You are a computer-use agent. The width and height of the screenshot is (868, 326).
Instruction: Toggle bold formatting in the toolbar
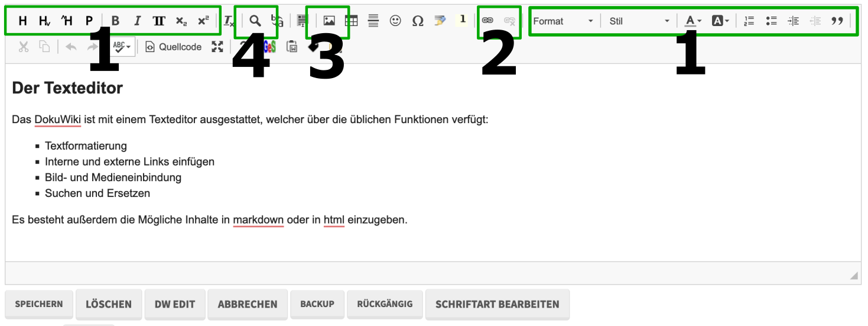point(115,21)
